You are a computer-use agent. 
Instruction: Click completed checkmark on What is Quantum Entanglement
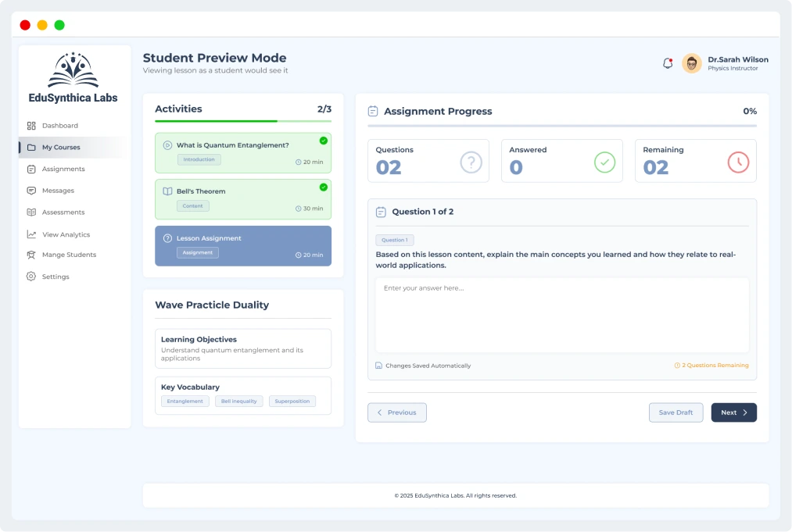coord(324,141)
